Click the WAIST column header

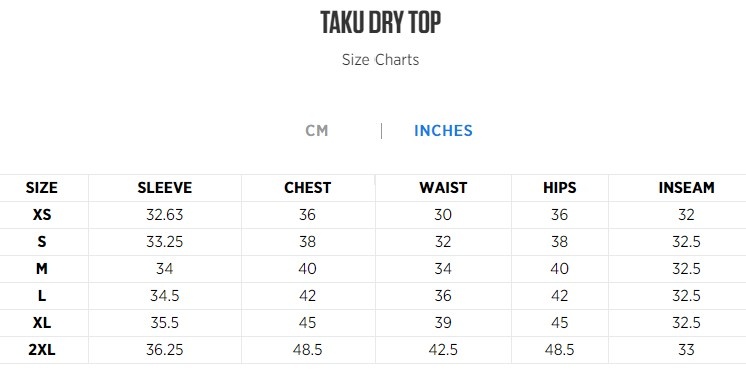click(443, 188)
